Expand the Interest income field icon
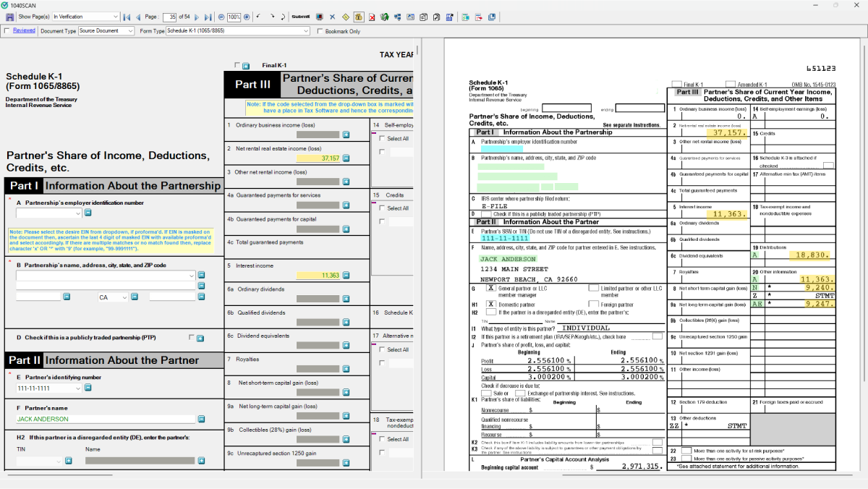 pyautogui.click(x=346, y=276)
